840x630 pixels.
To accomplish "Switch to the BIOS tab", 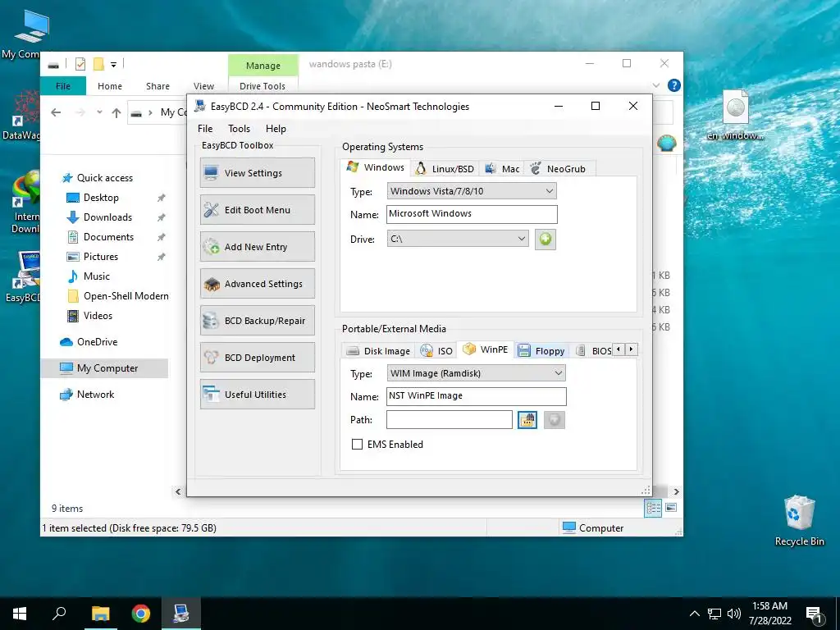I will (594, 351).
